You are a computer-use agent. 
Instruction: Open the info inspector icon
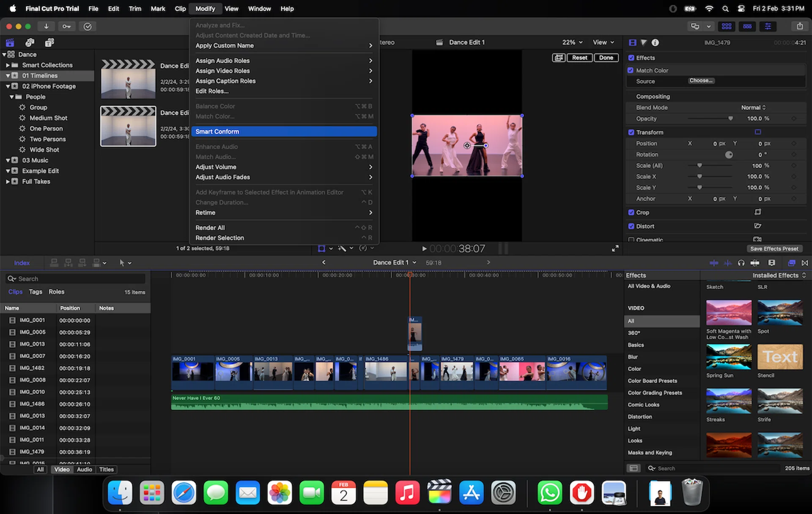point(655,42)
